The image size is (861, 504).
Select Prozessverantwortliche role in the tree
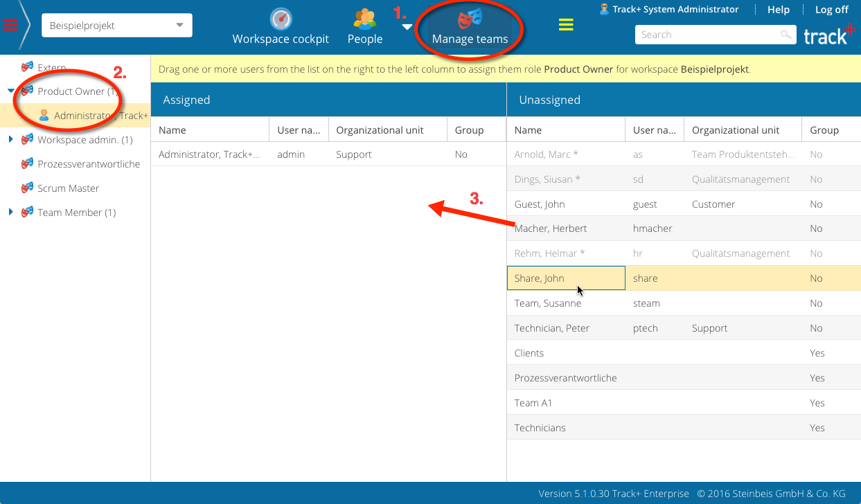[x=89, y=164]
